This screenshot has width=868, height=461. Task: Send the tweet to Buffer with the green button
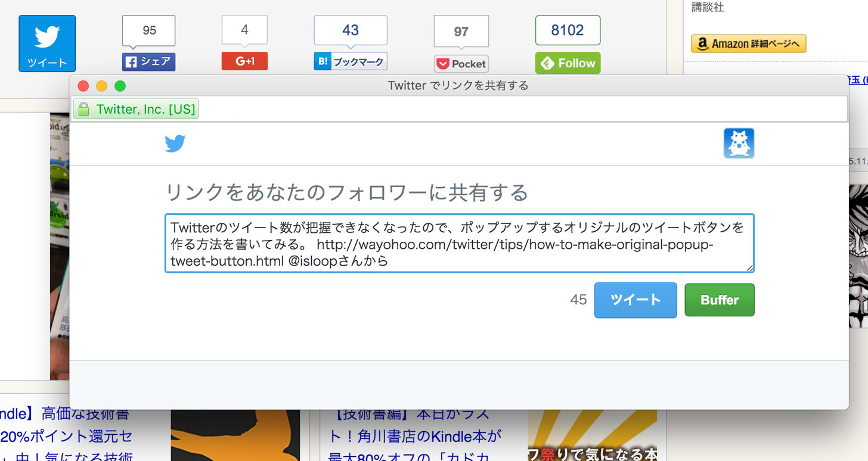pos(720,300)
